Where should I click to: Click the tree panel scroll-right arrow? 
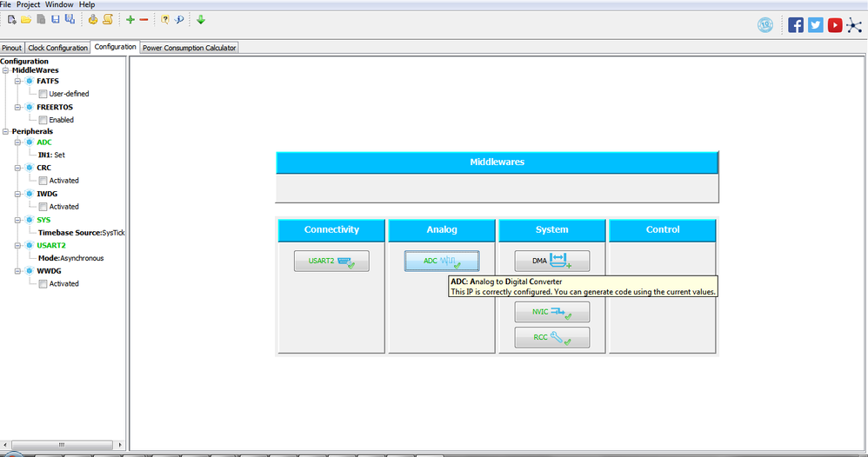(x=119, y=445)
